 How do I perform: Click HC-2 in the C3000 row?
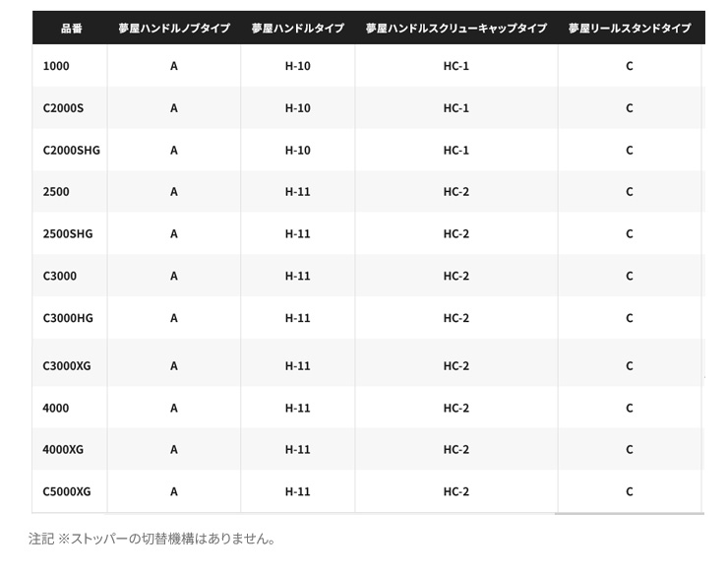(455, 276)
